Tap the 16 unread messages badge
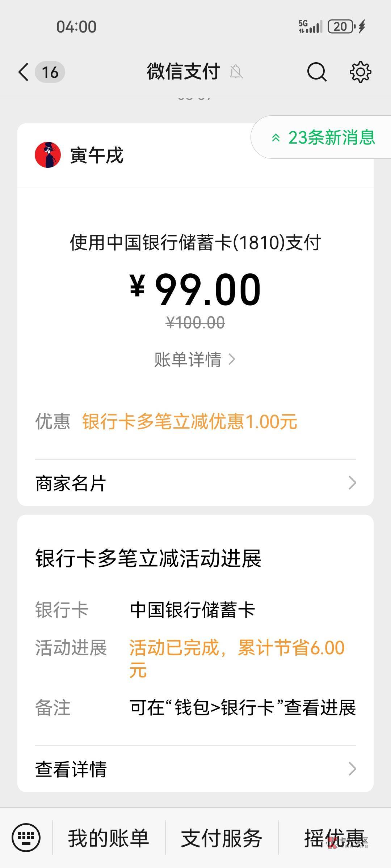 click(50, 72)
